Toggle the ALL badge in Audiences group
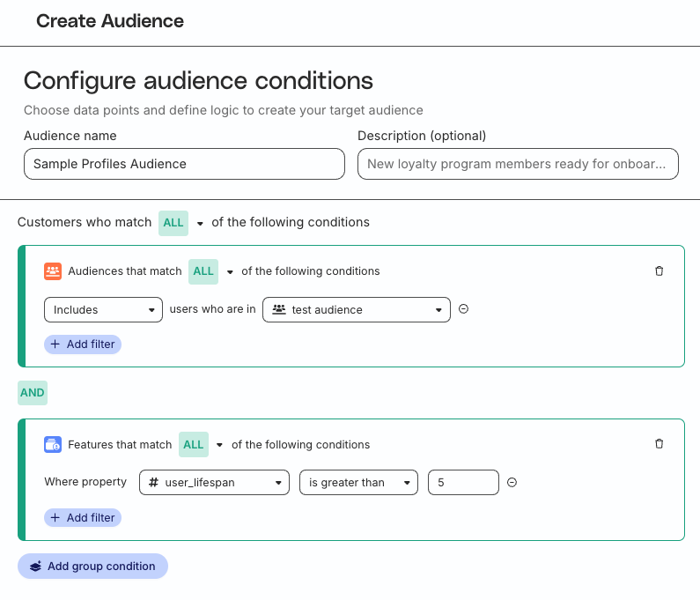 (203, 271)
